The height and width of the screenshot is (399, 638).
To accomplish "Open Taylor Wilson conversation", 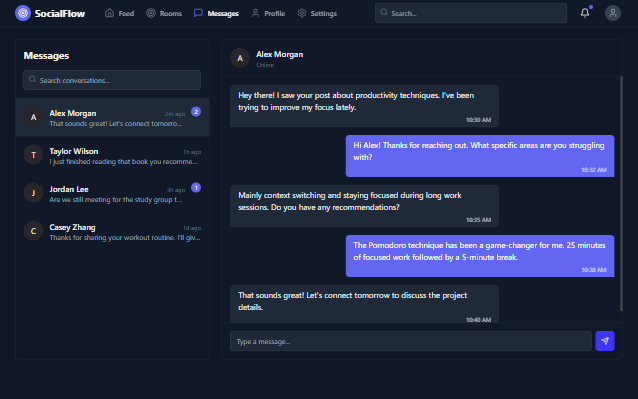I will [112, 155].
